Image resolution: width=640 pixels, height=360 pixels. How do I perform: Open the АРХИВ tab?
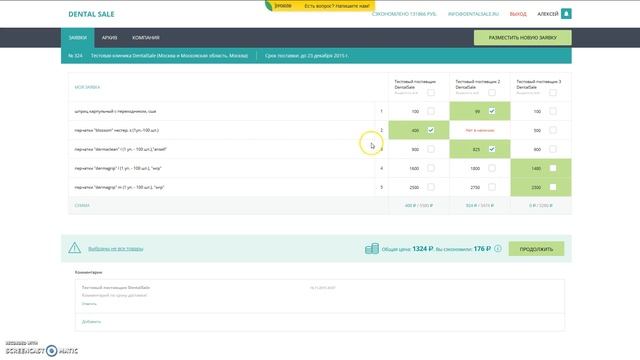[x=109, y=38]
